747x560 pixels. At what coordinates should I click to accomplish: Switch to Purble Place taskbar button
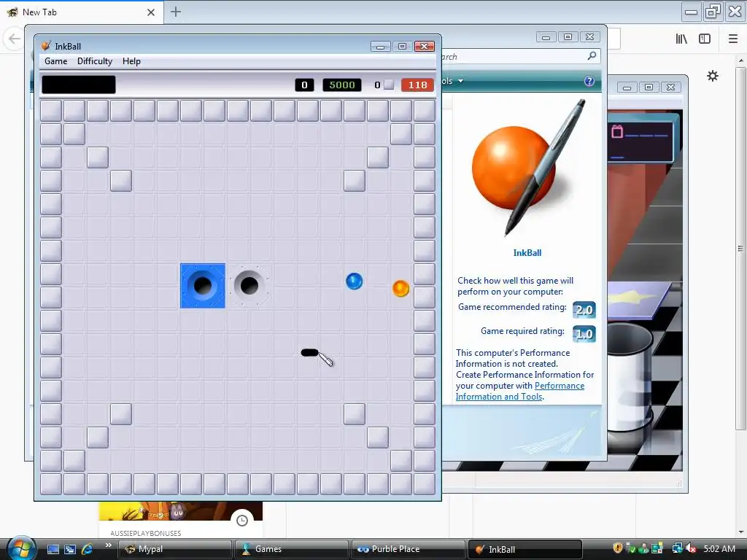click(408, 549)
